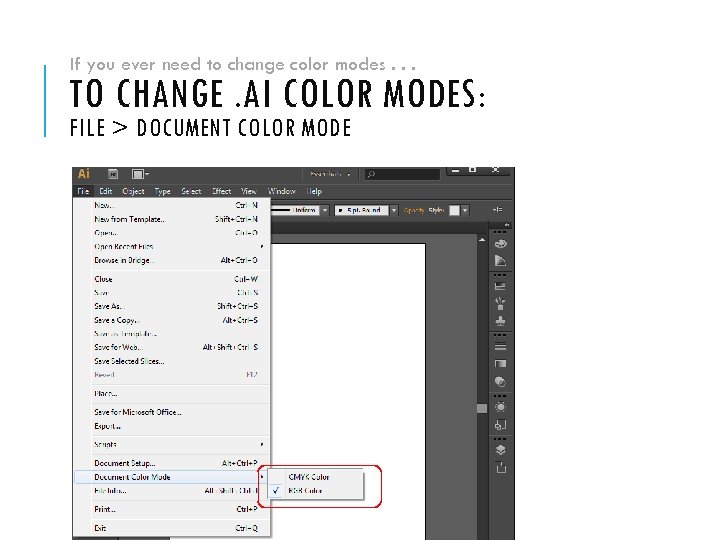Open the Edit menu
720x540 pixels.
click(x=106, y=191)
